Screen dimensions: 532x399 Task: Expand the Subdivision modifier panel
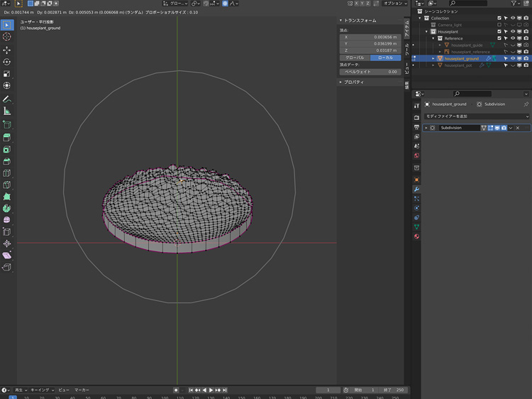tap(426, 128)
